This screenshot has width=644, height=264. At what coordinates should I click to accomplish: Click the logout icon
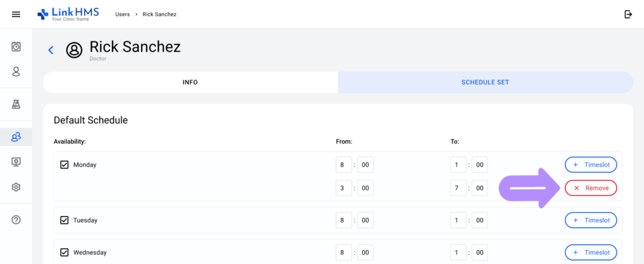(x=628, y=14)
